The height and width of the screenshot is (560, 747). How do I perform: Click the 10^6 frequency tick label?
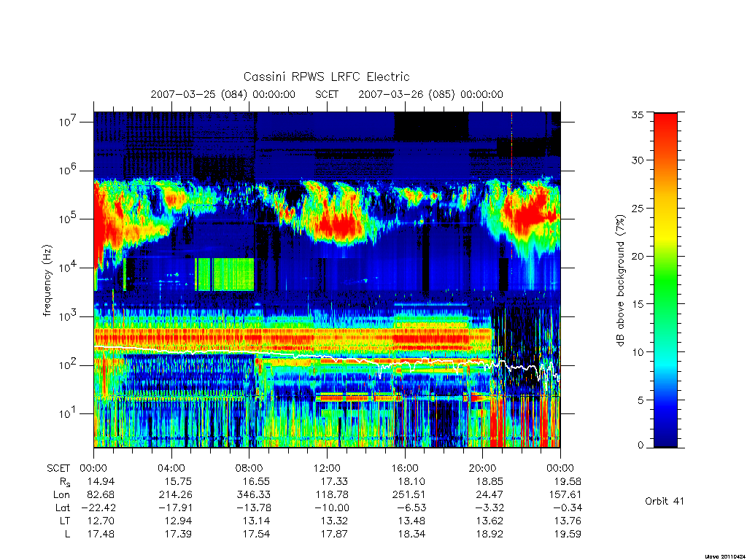[69, 170]
